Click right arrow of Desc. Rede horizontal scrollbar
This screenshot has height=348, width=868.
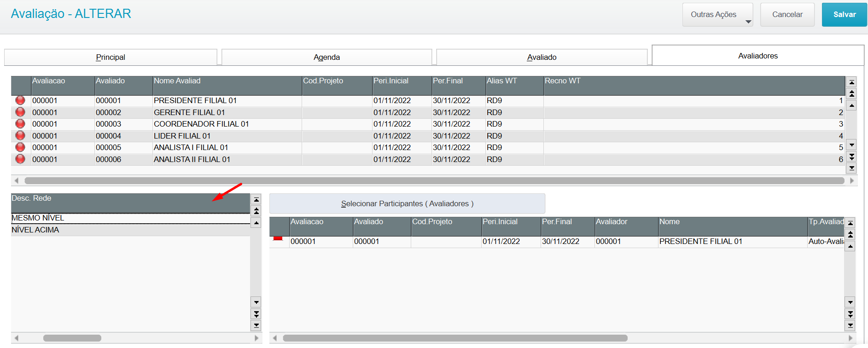point(256,338)
